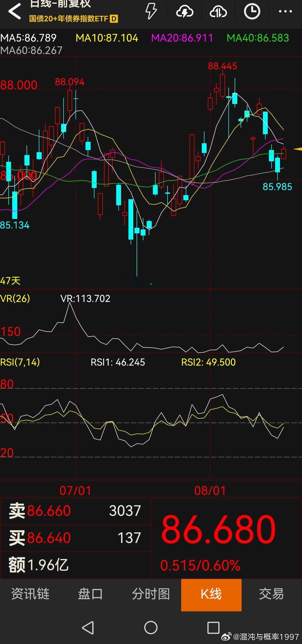
Task: Tap the 88.000 price axis label
Action: pyautogui.click(x=19, y=85)
